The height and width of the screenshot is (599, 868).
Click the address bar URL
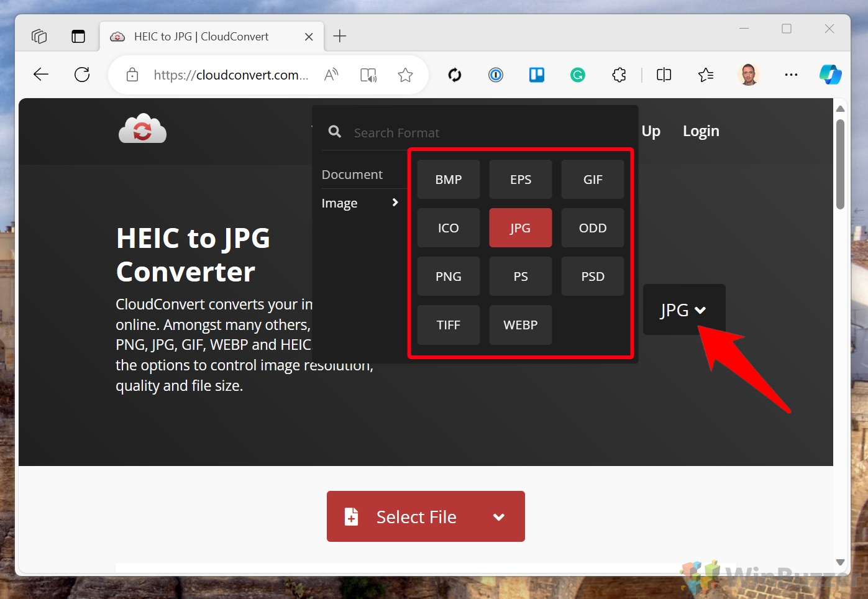click(x=231, y=75)
